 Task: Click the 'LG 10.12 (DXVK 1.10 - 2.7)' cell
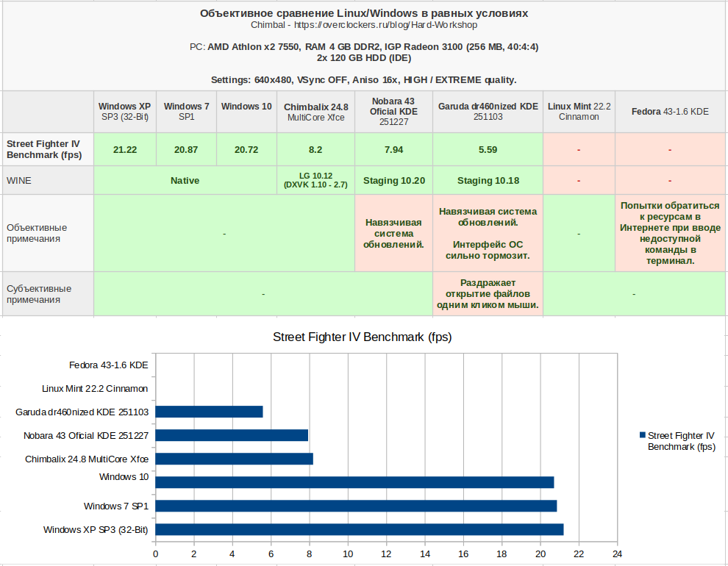tap(315, 181)
